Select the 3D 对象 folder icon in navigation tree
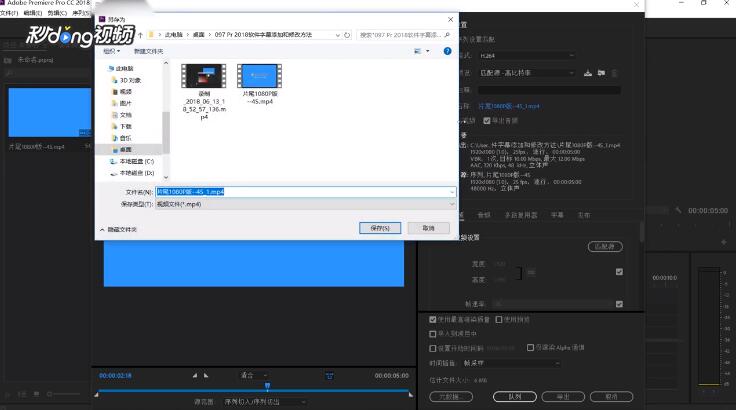 coord(114,80)
